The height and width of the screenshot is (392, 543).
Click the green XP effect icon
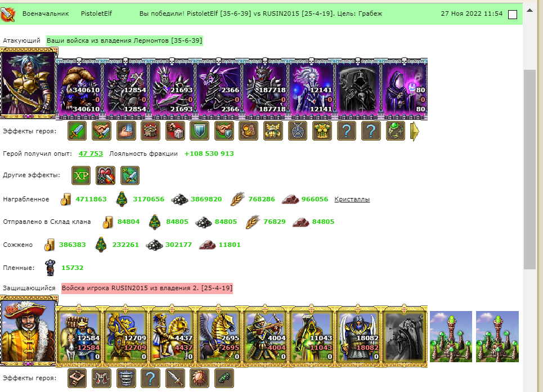(x=81, y=175)
